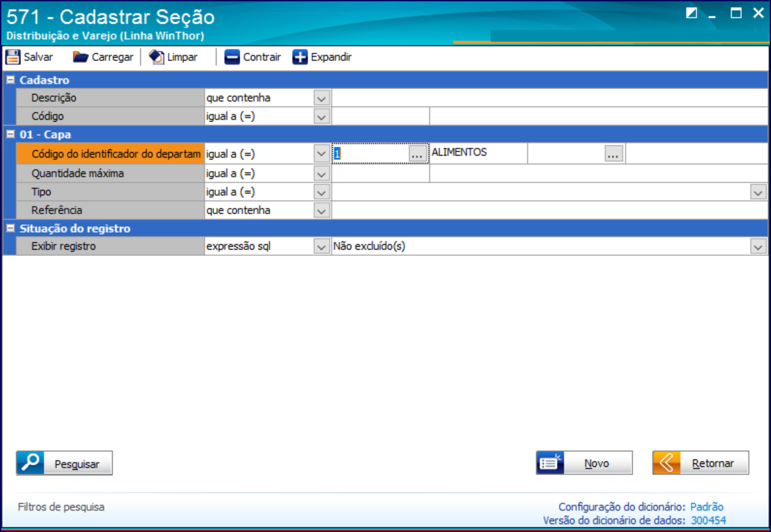Open Referência operator dropdown

pyautogui.click(x=321, y=211)
